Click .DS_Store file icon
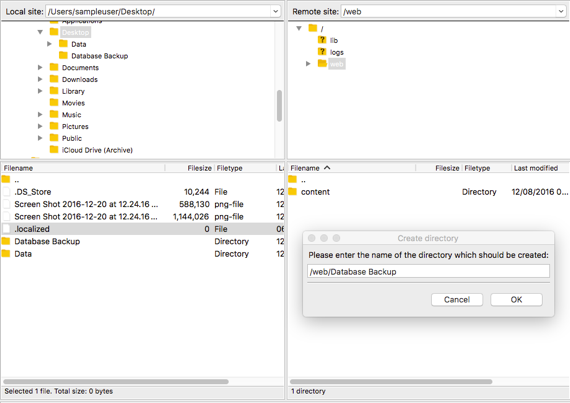 [6, 192]
